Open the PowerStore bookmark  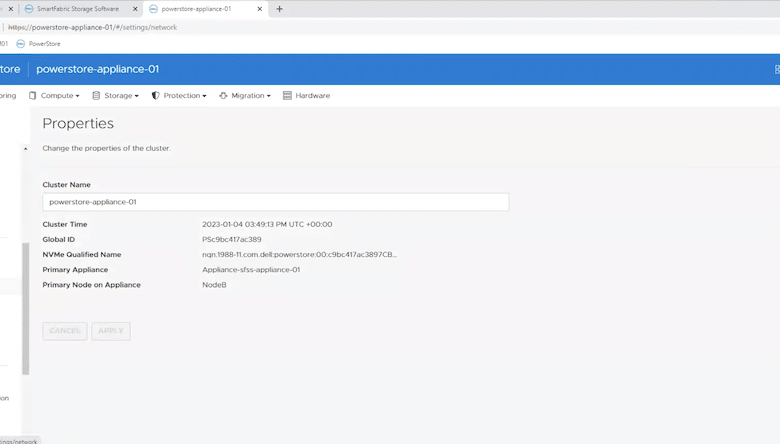click(38, 44)
